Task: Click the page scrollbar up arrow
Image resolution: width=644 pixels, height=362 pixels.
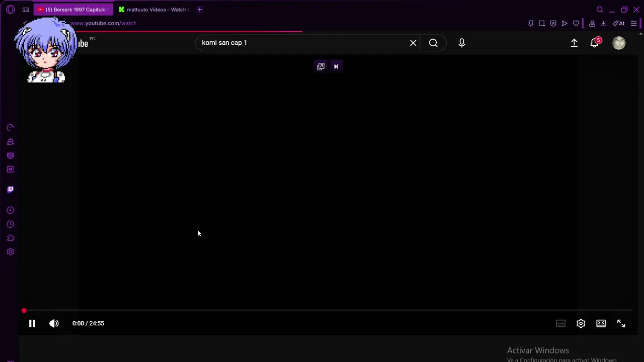Action: 640,34
